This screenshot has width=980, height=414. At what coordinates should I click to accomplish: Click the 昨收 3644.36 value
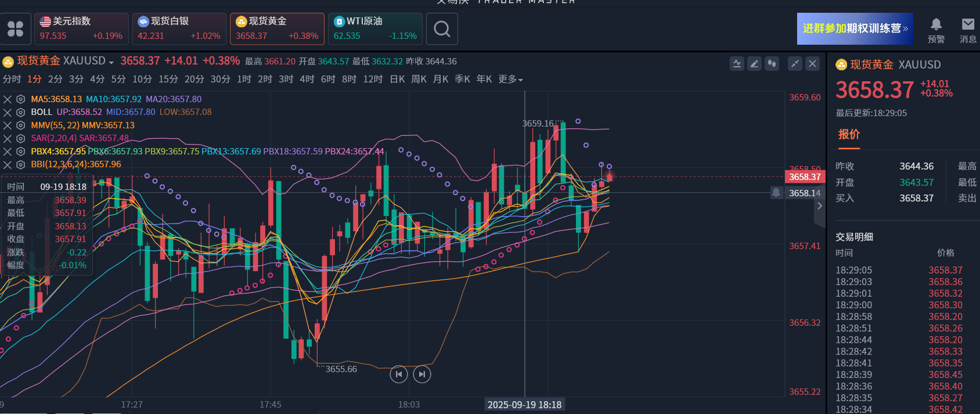917,166
